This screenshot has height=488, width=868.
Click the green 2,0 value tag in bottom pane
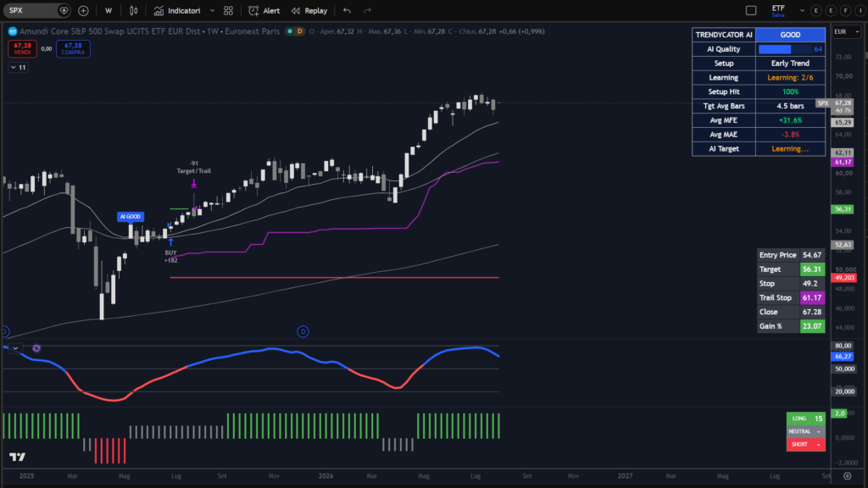click(x=839, y=413)
